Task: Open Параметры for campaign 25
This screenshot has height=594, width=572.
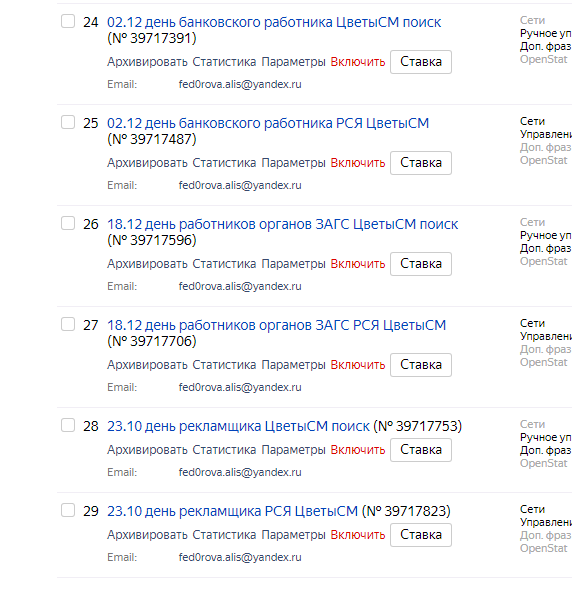Action: pos(294,163)
